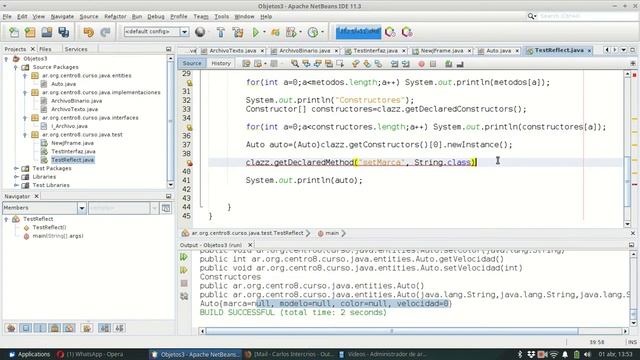The height and width of the screenshot is (360, 640).
Task: Click the main breadcrumb in editor
Action: point(331,233)
